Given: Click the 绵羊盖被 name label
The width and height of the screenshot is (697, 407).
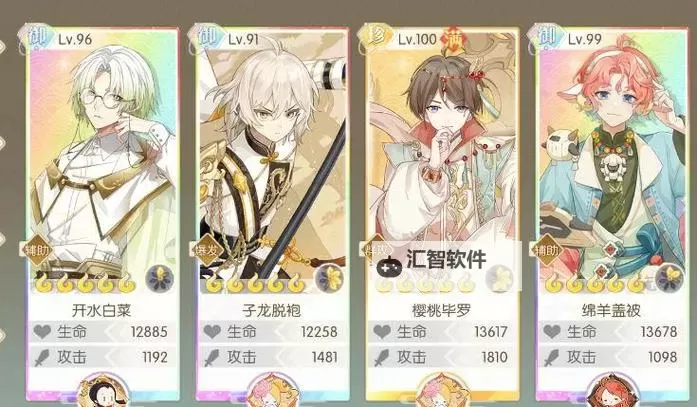Looking at the screenshot, I should click(611, 310).
